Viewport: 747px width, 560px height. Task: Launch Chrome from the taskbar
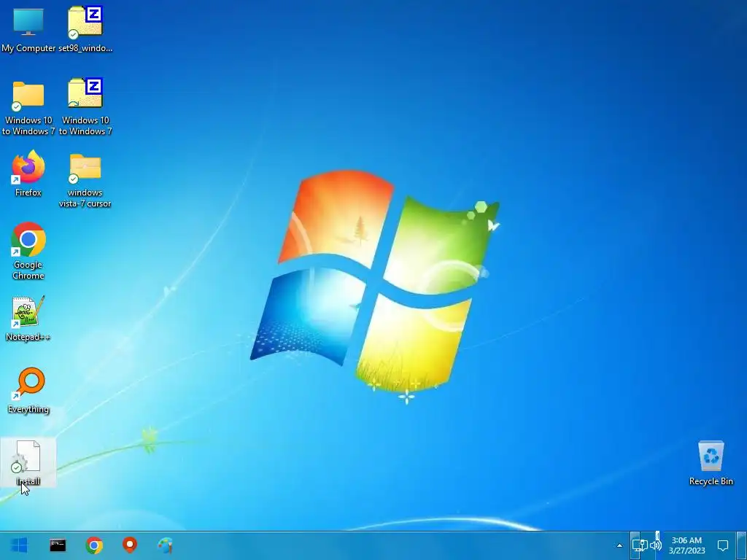point(94,545)
